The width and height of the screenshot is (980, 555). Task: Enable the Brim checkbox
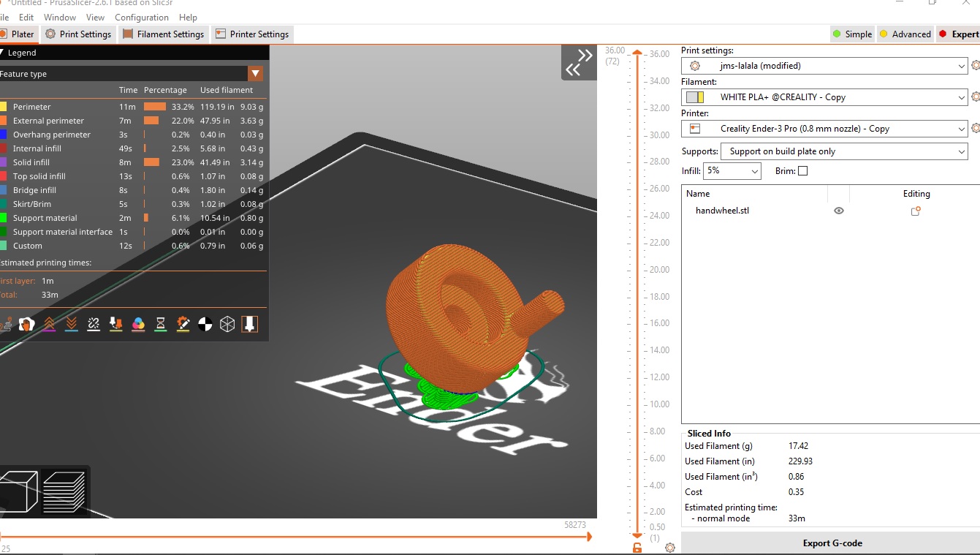coord(803,171)
